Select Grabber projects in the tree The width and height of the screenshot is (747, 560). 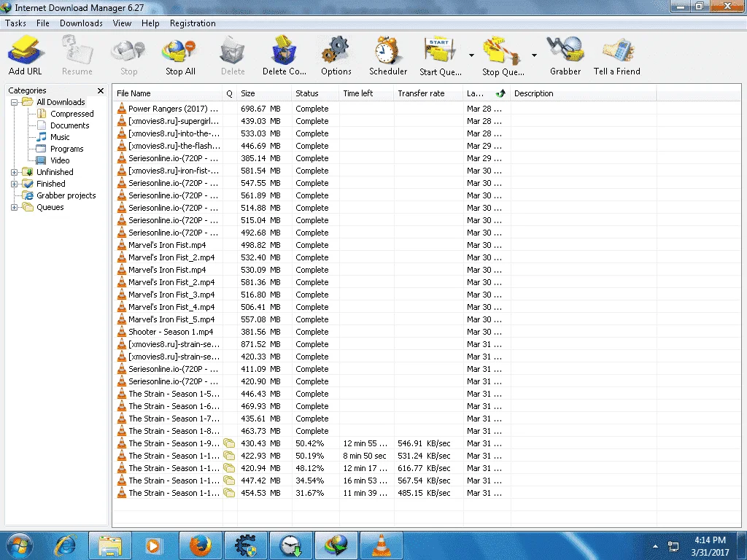point(66,195)
